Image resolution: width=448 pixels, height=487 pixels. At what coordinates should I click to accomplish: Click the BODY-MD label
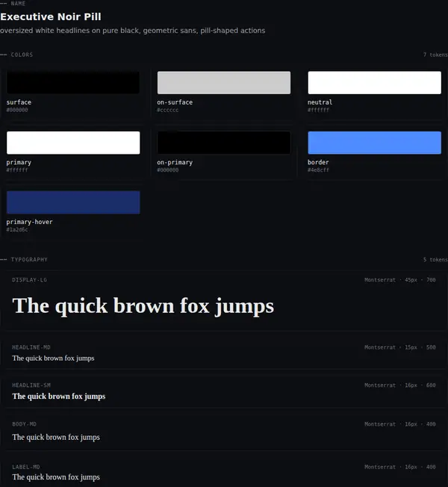click(x=24, y=424)
